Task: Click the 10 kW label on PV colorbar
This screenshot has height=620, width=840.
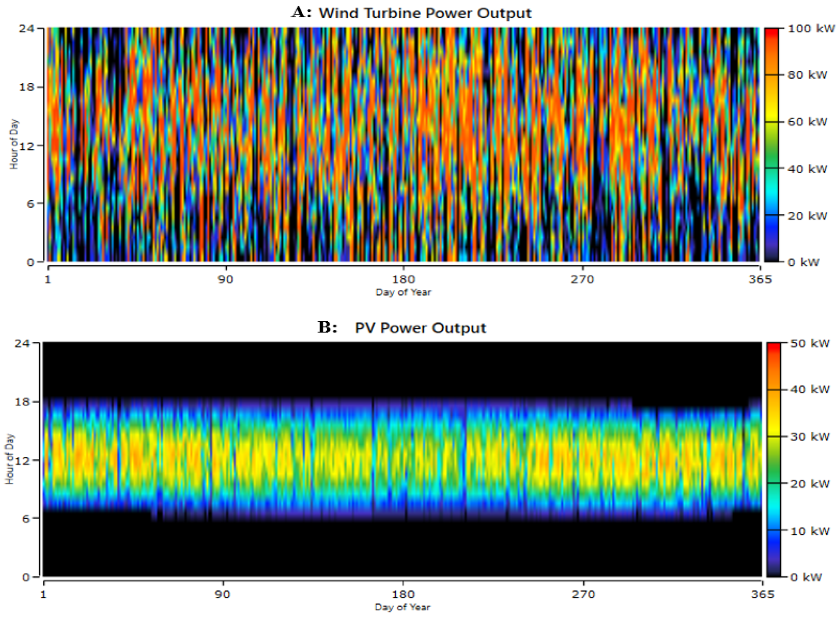Action: point(810,531)
